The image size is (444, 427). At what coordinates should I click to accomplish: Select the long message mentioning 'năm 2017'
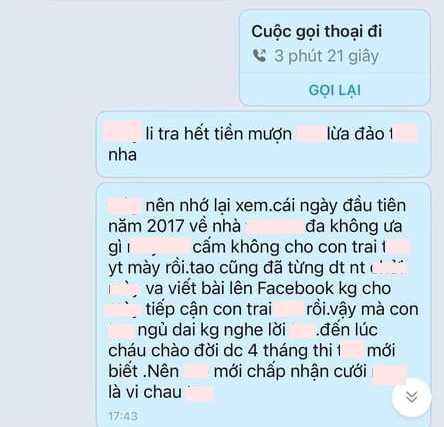[x=264, y=305]
